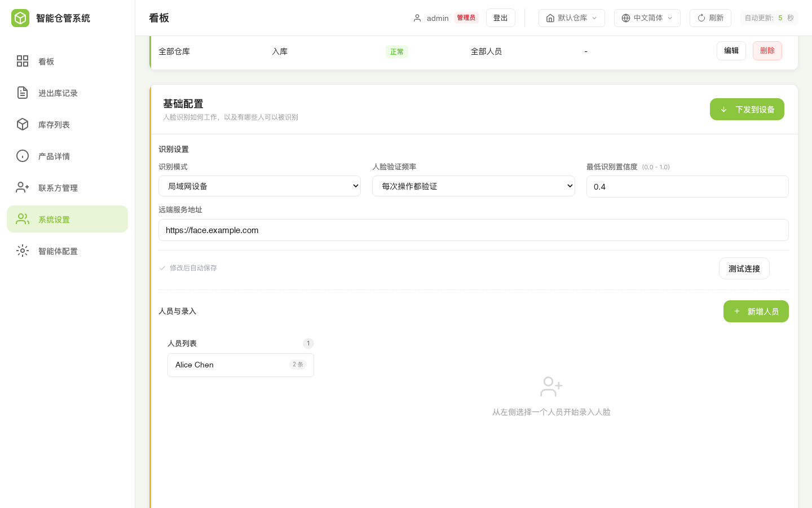
Task: Navigate to 联系方管理
Action: [68, 187]
